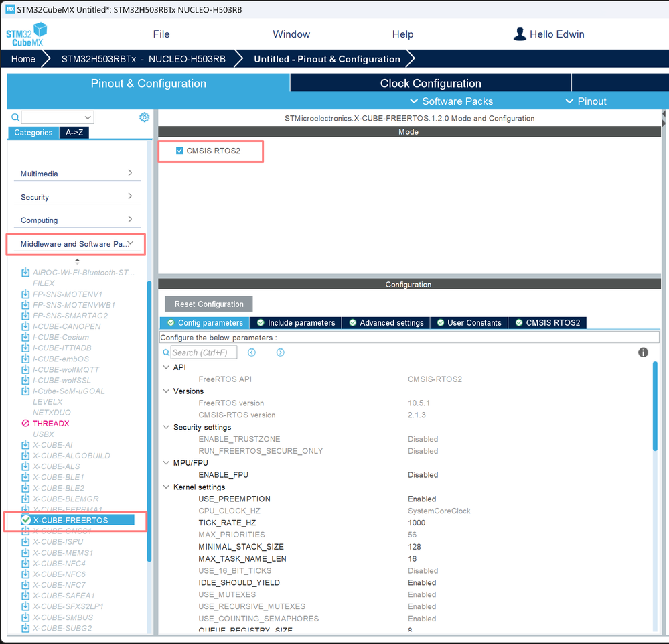Open the Window menu

point(291,34)
